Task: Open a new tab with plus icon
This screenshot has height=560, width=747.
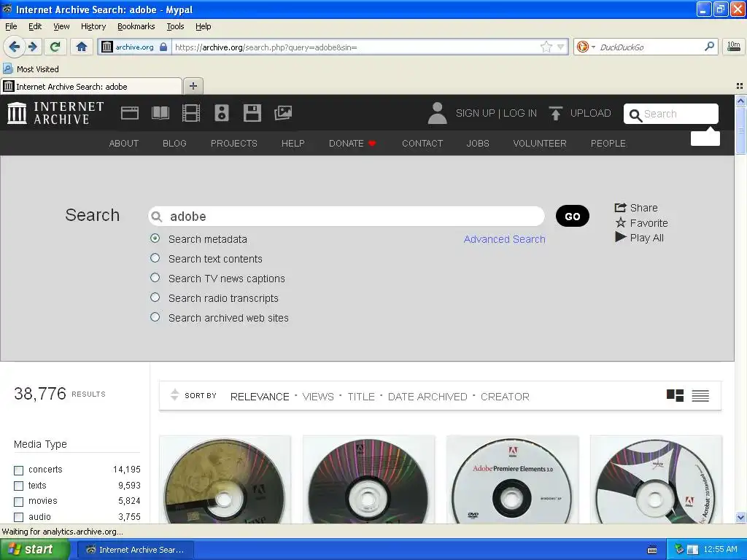Action: (x=193, y=86)
